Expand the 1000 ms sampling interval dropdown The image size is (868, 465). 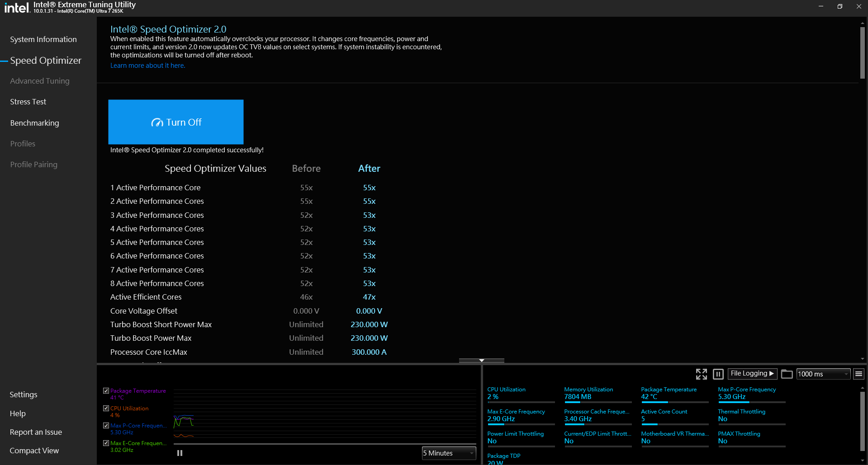click(823, 374)
